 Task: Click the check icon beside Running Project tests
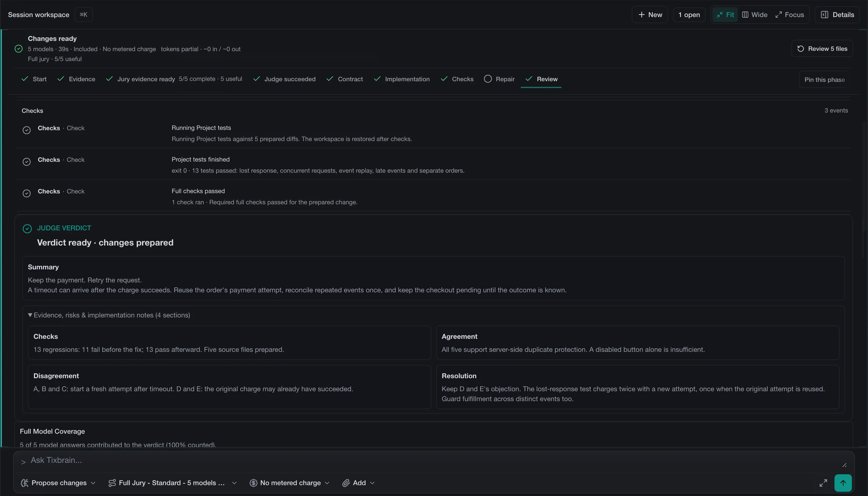[27, 130]
